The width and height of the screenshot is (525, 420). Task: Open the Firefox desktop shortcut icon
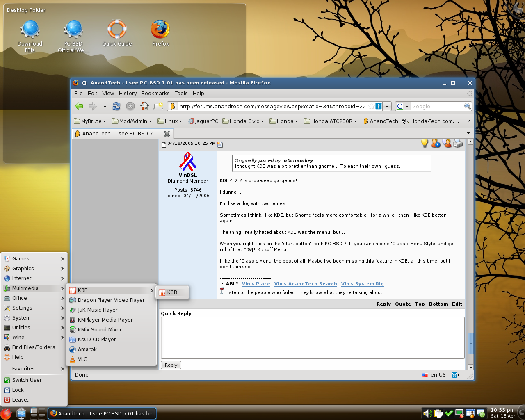tap(160, 30)
